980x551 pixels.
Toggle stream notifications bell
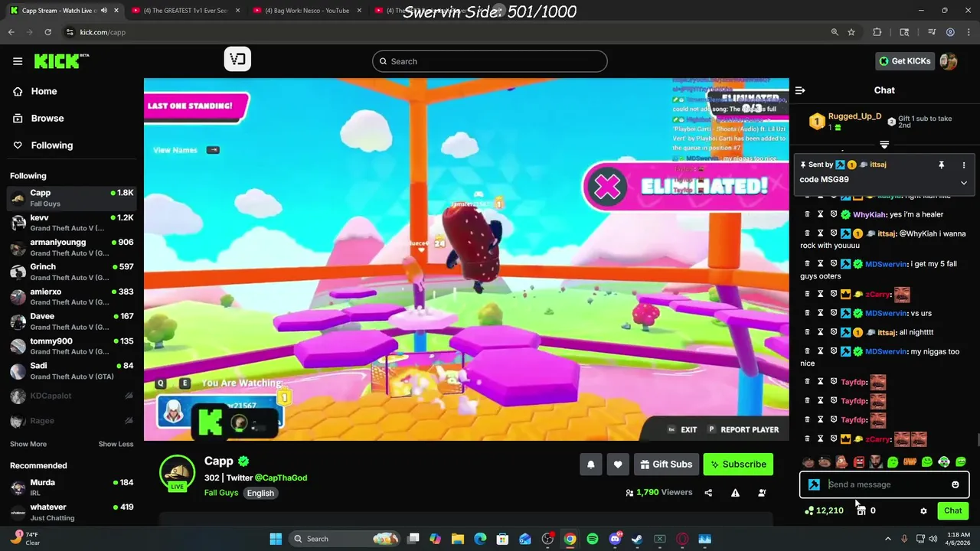590,465
